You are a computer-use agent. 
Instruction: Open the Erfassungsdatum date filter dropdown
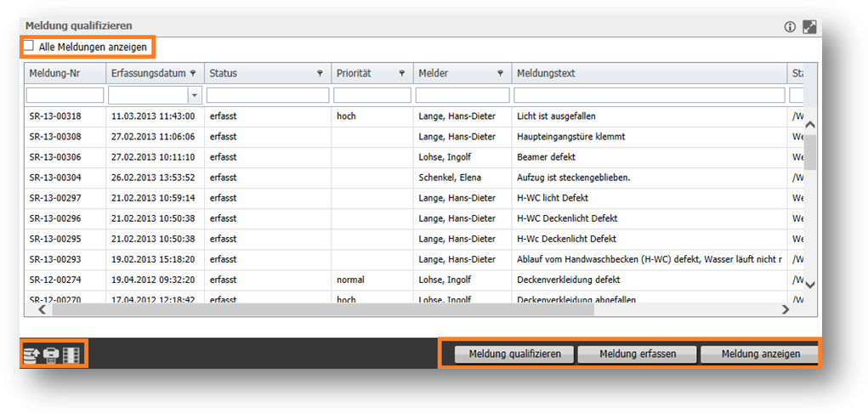point(195,95)
